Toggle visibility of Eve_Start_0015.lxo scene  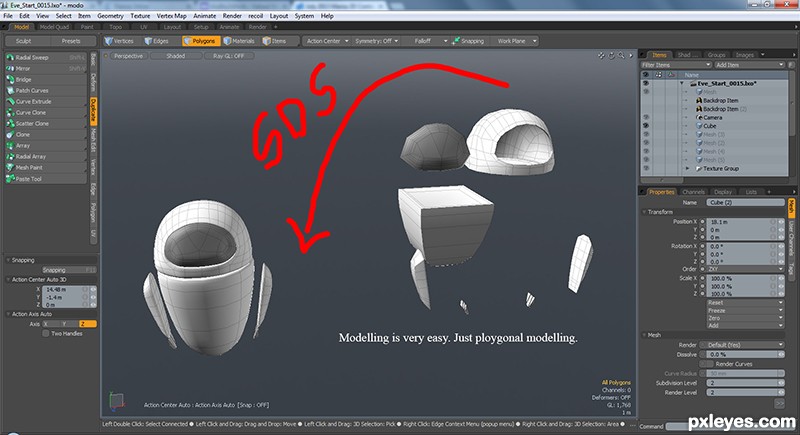(x=646, y=83)
